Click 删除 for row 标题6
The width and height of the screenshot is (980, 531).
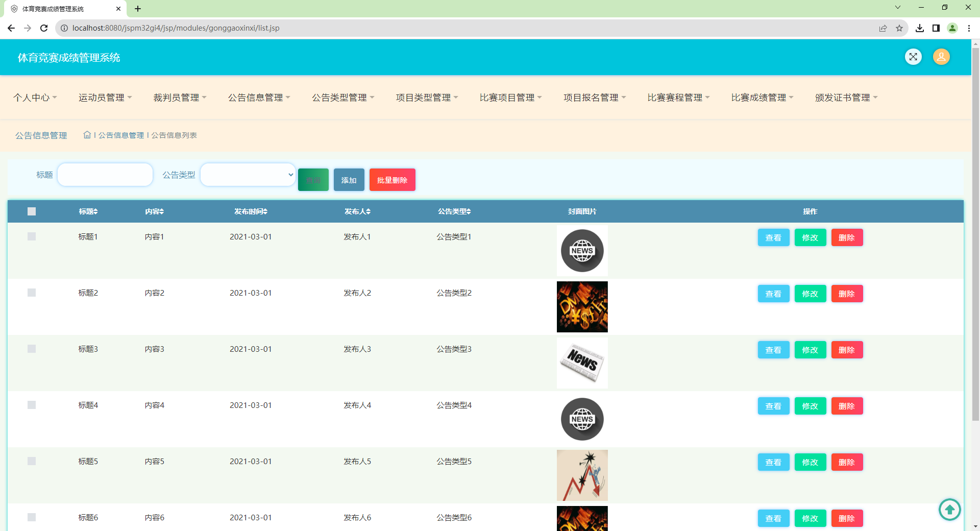[847, 518]
